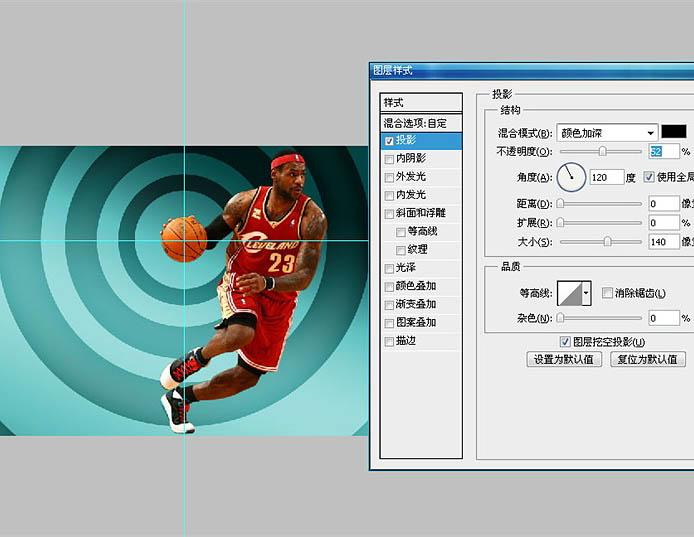Enable the 内阴影 inner shadow checkbox
694x537 pixels.
tap(389, 159)
